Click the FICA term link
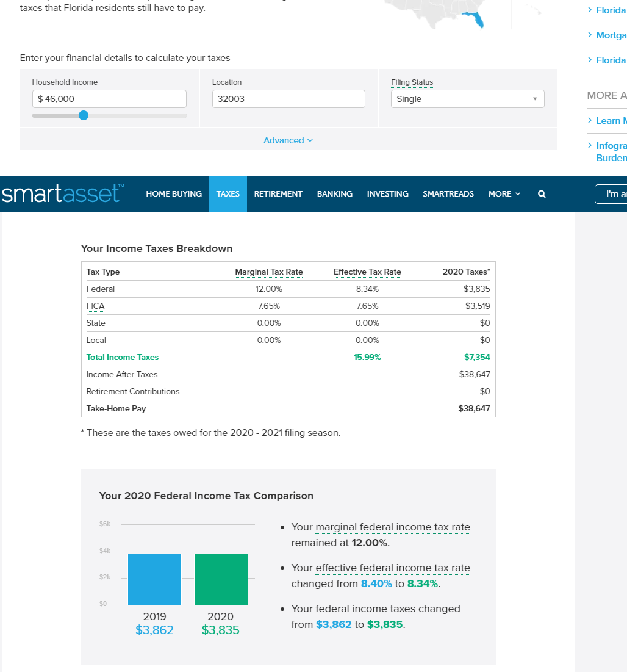This screenshot has width=627, height=672. click(x=95, y=306)
